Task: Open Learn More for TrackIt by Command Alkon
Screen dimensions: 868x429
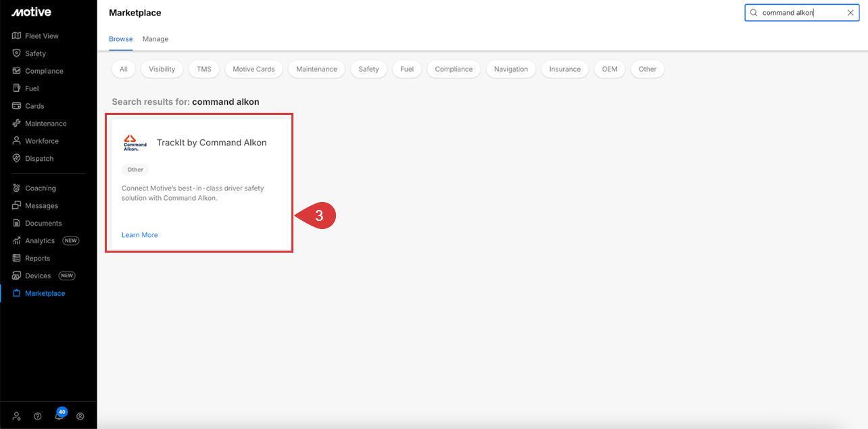Action: point(139,234)
